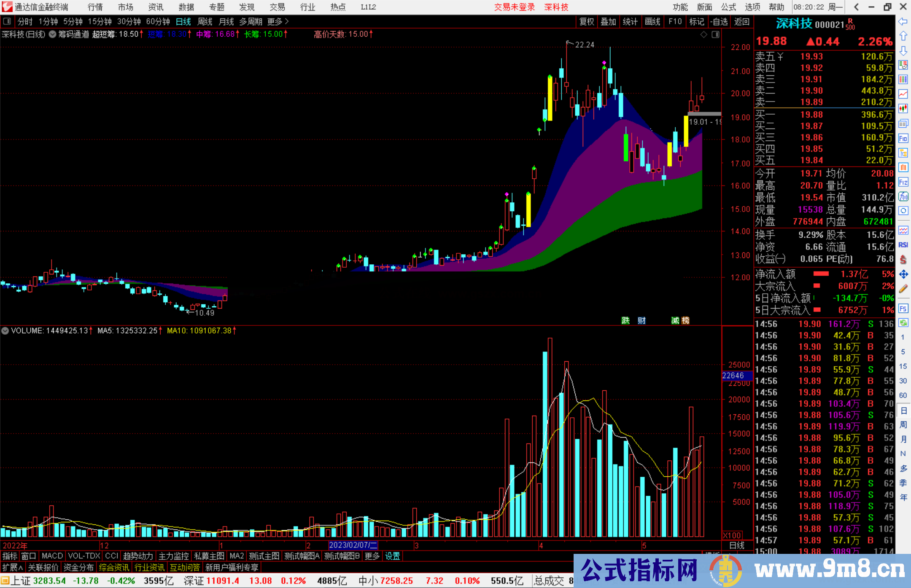Click the circle sidebar icon
Screen dimensions: 911x588
(x=903, y=210)
